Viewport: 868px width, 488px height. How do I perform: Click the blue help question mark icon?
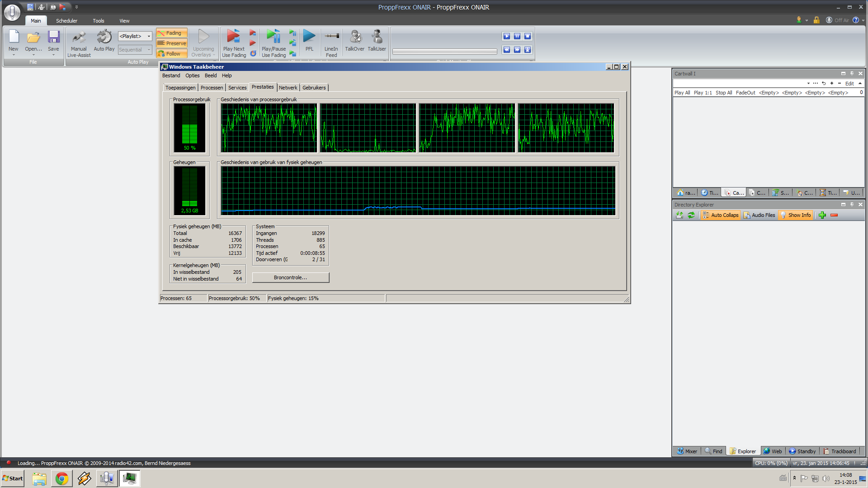click(x=856, y=20)
